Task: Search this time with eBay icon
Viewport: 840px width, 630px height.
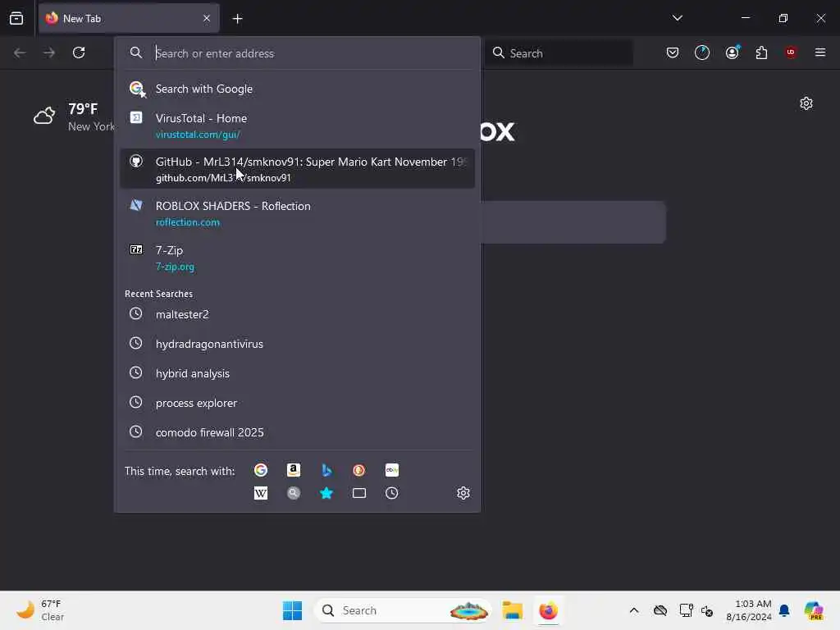Action: point(392,470)
